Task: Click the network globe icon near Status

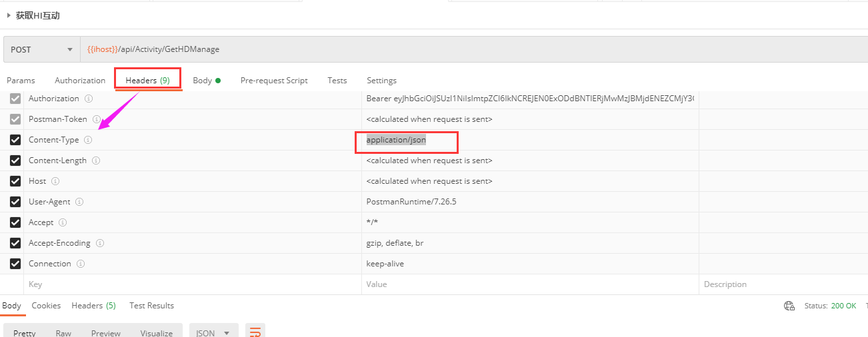Action: pos(789,306)
